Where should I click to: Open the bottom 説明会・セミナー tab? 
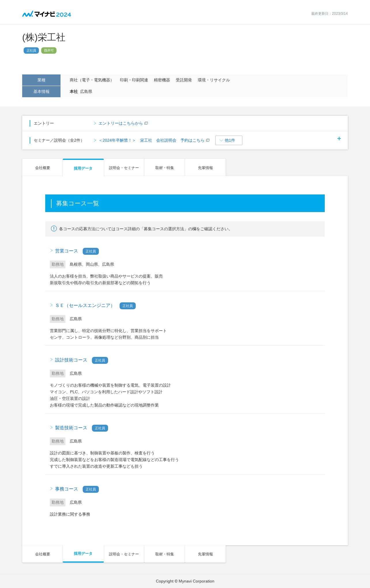pos(124,554)
